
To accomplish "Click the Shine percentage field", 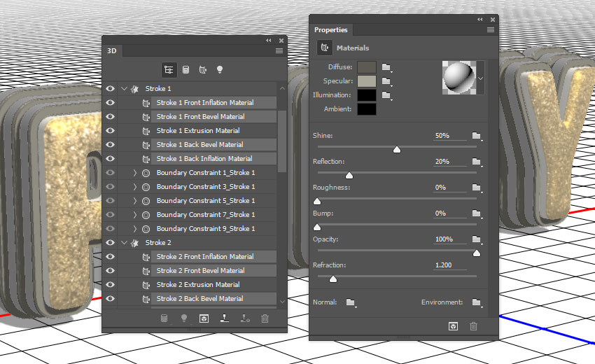I will click(449, 135).
